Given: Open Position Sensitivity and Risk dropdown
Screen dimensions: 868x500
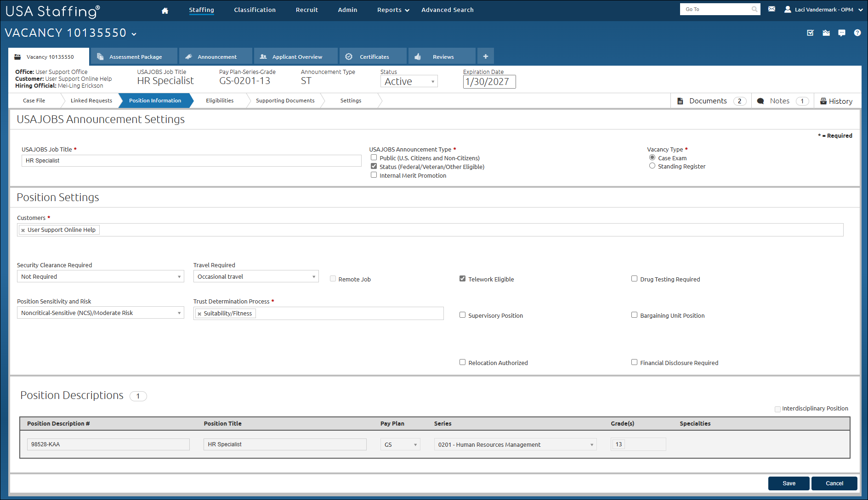Looking at the screenshot, I should click(101, 313).
